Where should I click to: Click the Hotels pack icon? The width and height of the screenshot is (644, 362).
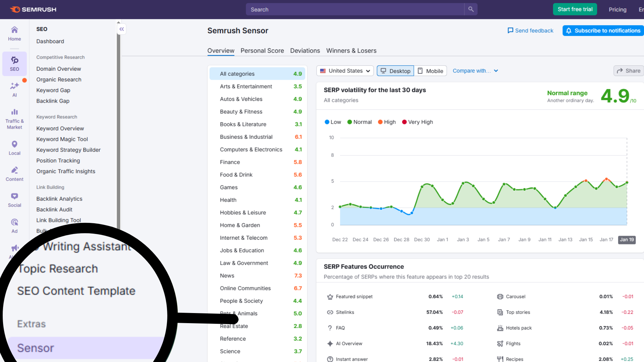(500, 328)
